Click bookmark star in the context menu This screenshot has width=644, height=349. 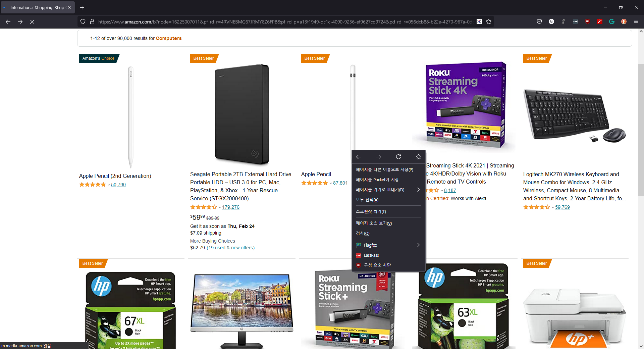[x=419, y=157]
